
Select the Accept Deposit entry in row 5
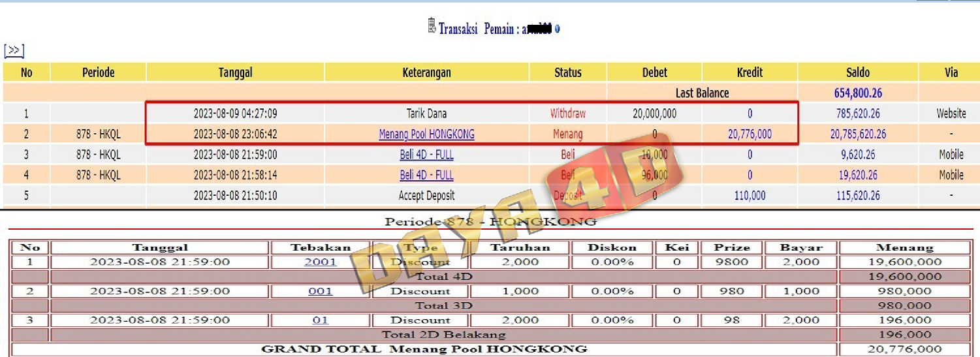[x=426, y=196]
